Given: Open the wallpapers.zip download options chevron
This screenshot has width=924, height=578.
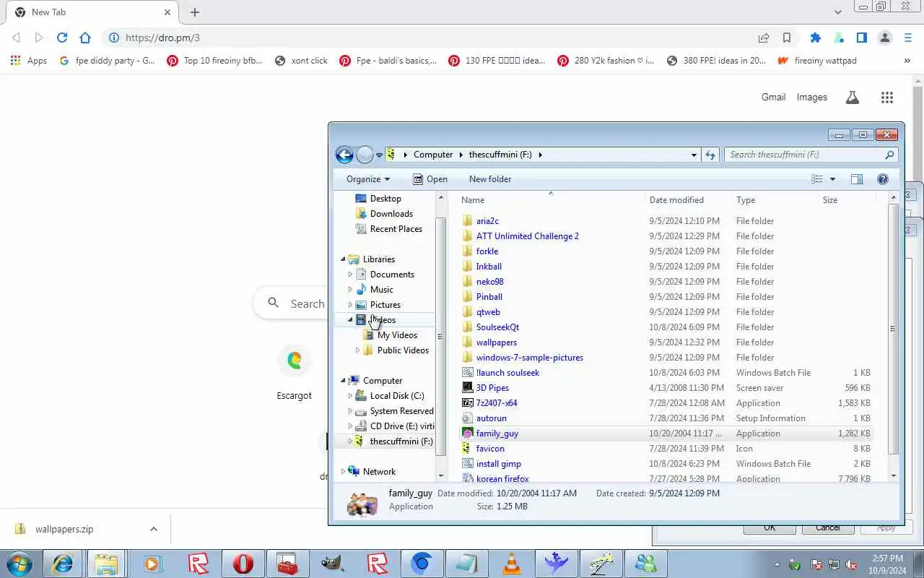Looking at the screenshot, I should [154, 529].
